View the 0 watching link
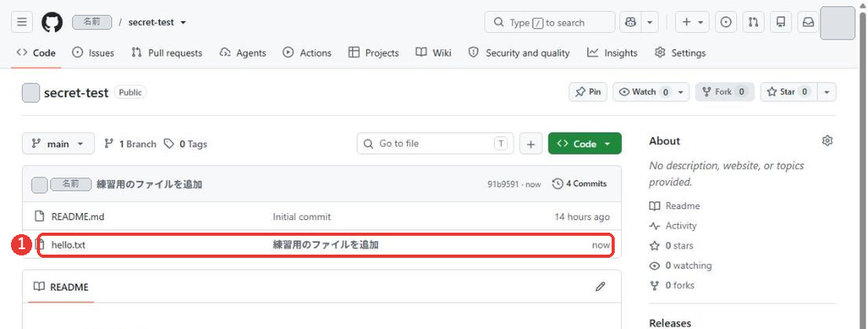Screen dimensions: 868x329 680,265
